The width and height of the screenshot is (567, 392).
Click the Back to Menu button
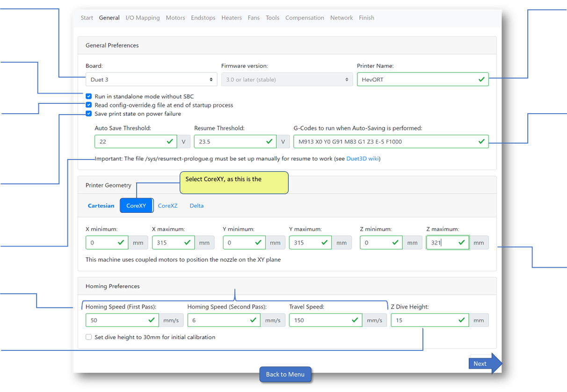click(x=285, y=374)
